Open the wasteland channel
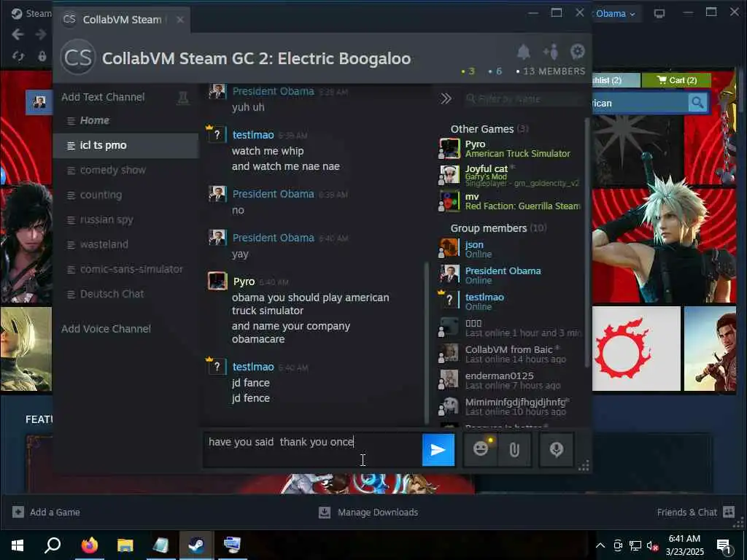The image size is (747, 560). pos(125,244)
